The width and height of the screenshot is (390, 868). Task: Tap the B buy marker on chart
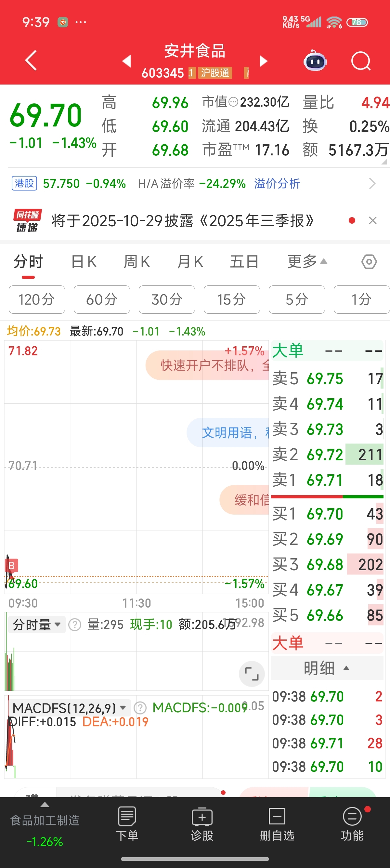(x=11, y=565)
